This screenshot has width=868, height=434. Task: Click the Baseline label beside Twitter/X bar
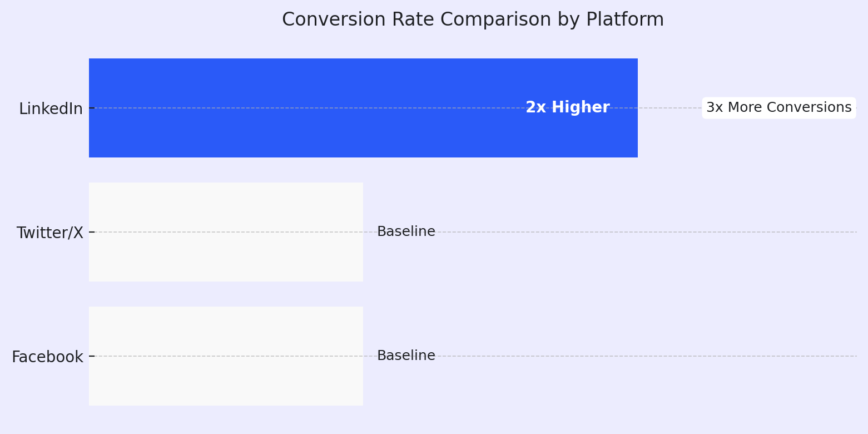click(x=406, y=232)
